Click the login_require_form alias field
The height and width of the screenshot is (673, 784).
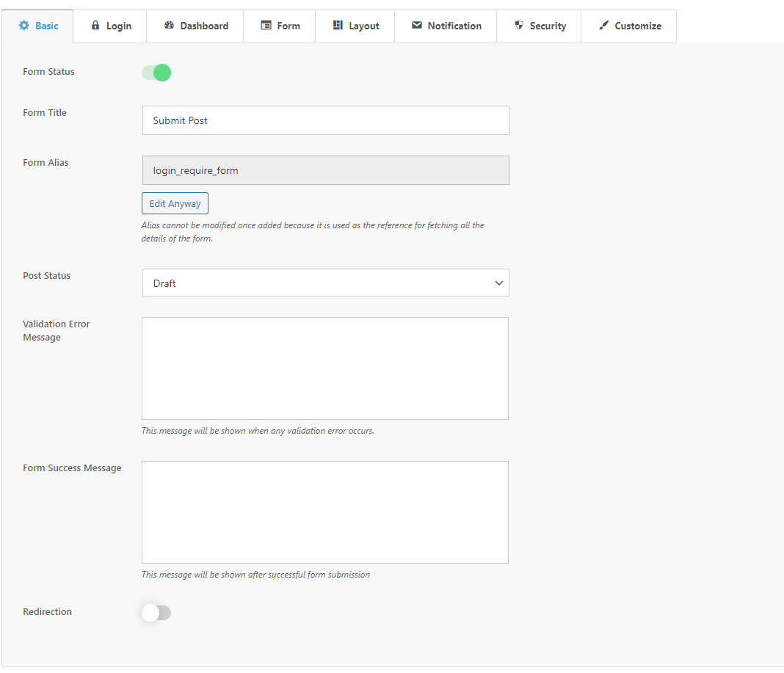click(325, 170)
